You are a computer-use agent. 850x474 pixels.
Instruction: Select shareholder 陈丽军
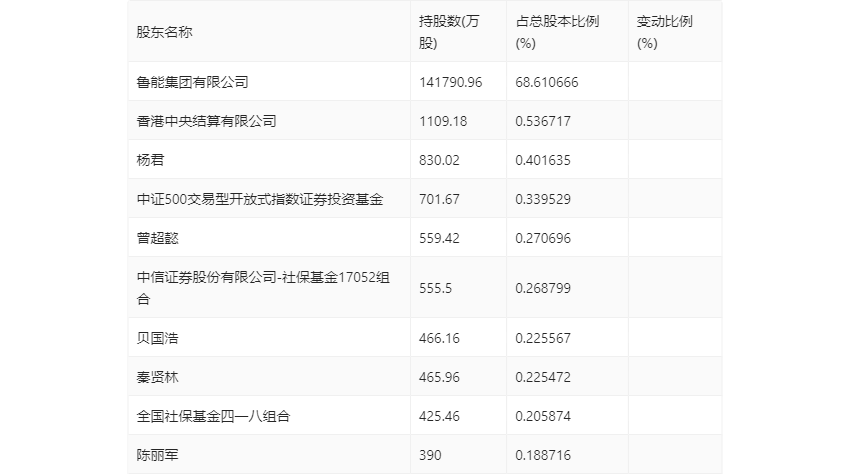click(157, 455)
